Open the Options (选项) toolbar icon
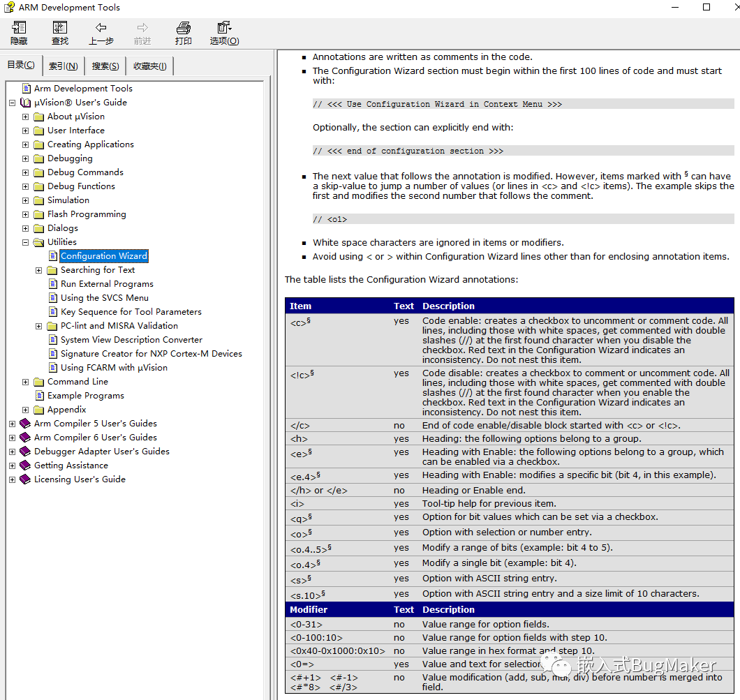Screen dimensions: 740x700 click(x=224, y=28)
